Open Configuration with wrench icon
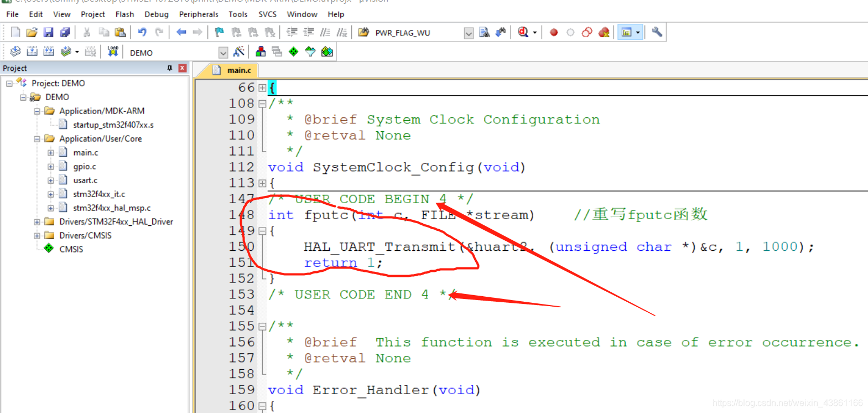 click(x=657, y=32)
